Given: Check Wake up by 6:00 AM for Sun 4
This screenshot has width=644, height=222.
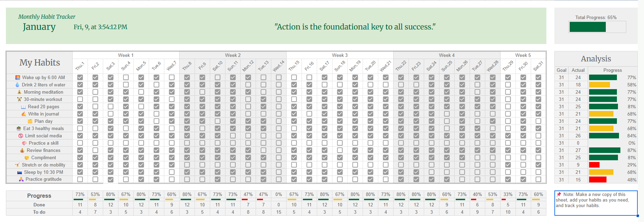Looking at the screenshot, I should [x=126, y=77].
